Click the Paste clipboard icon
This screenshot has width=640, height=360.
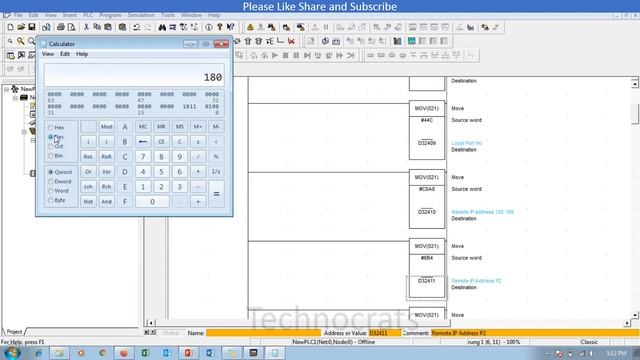tap(108, 27)
